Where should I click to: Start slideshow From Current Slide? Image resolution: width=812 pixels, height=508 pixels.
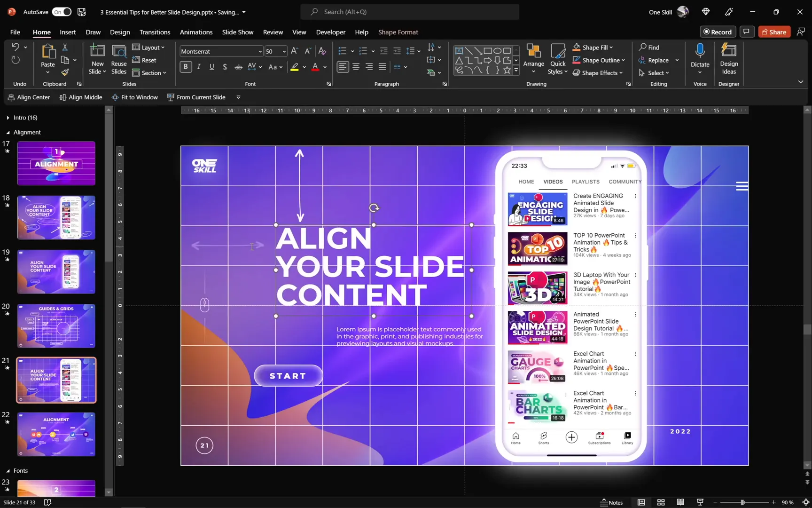(x=196, y=97)
